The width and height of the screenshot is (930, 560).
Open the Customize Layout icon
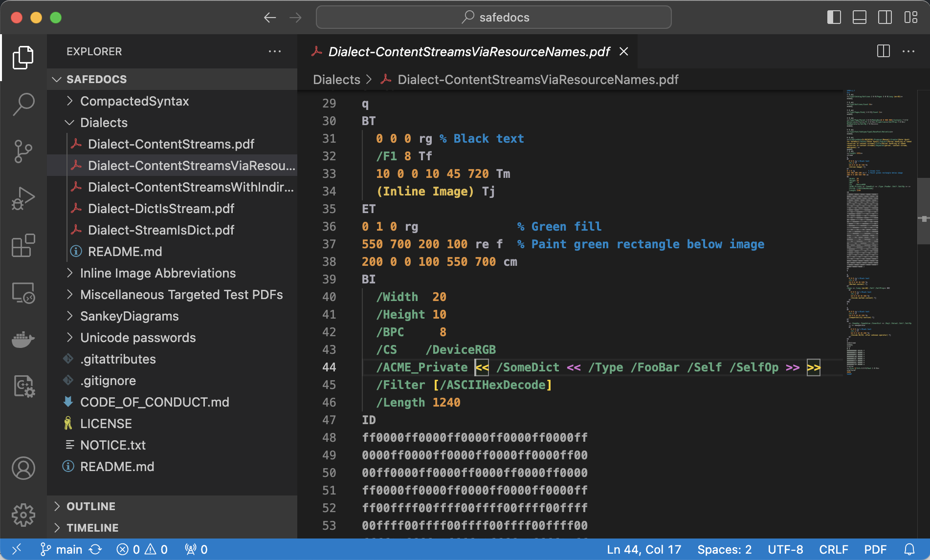coord(910,18)
